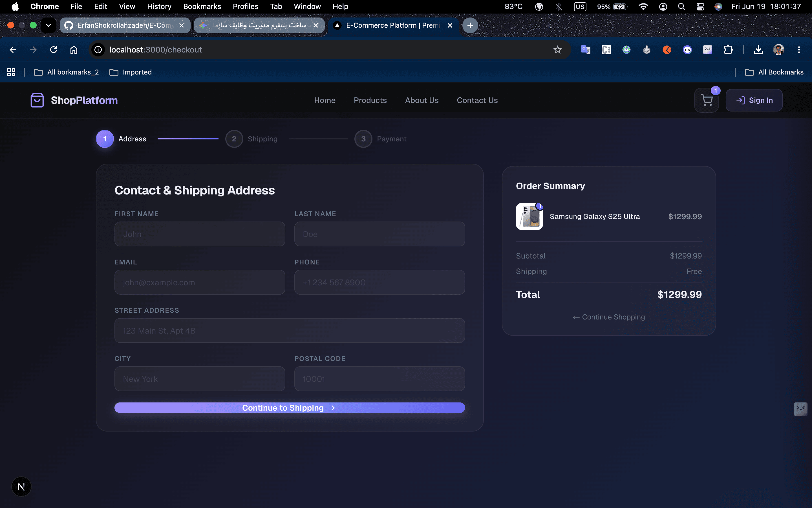The image size is (812, 508).
Task: Open the browser home page
Action: tap(74, 50)
